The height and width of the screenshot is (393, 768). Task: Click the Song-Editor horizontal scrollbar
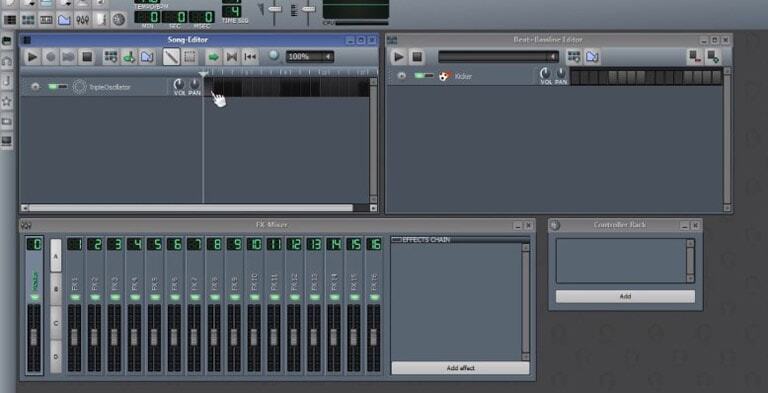coord(191,208)
